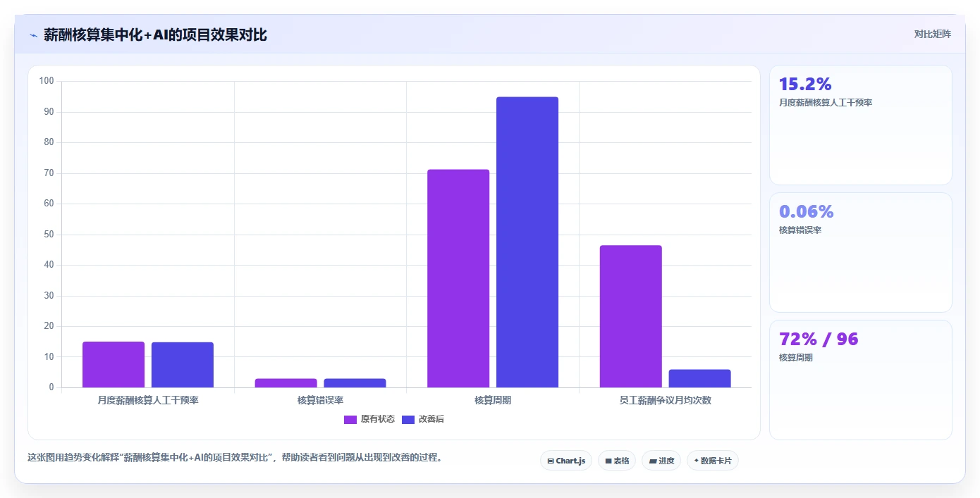Viewport: 980px width, 498px height.
Task: Click the 核算错误率 card caption
Action: point(800,230)
